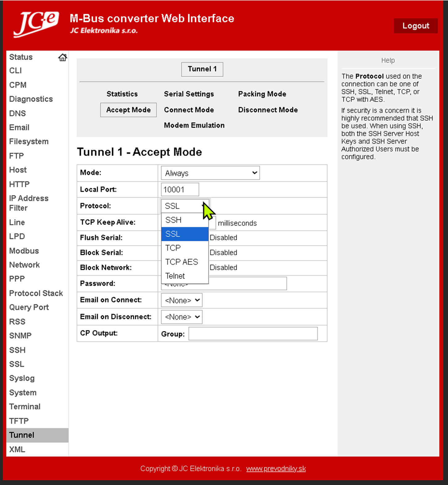This screenshot has width=448, height=485.
Task: Switch to Serial Settings tab
Action: coord(189,94)
